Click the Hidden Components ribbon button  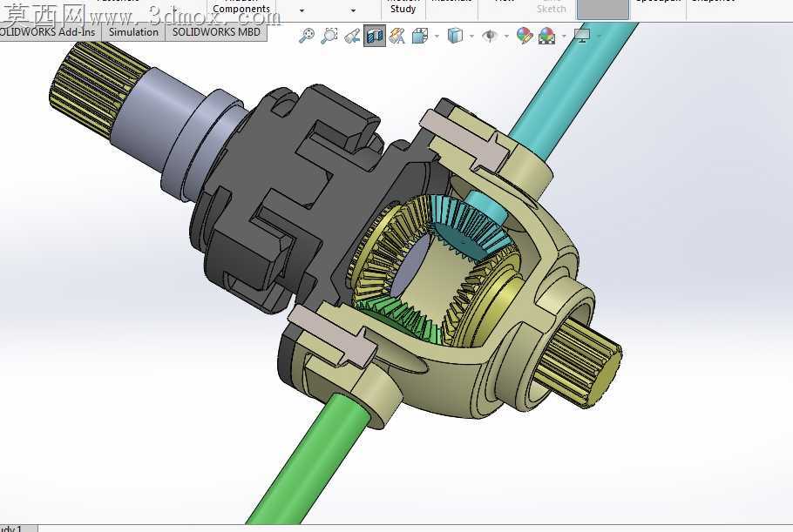[x=241, y=7]
